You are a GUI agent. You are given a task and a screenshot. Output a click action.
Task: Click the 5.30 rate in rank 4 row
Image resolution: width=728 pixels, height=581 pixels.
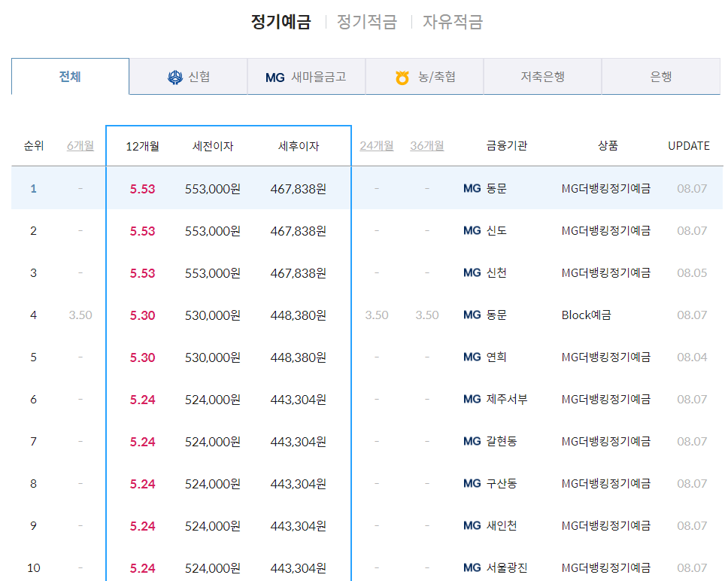coord(143,315)
